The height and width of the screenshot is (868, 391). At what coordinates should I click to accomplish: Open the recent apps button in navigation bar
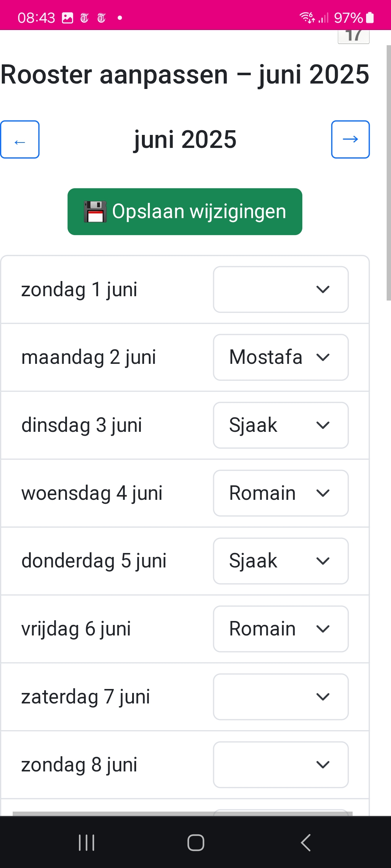pyautogui.click(x=86, y=841)
